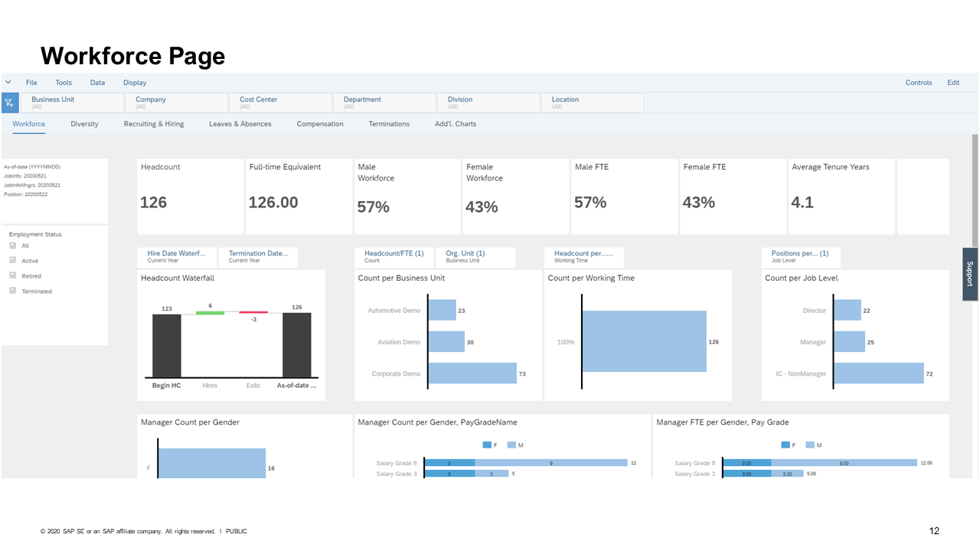Click the Controls button

pyautogui.click(x=919, y=82)
